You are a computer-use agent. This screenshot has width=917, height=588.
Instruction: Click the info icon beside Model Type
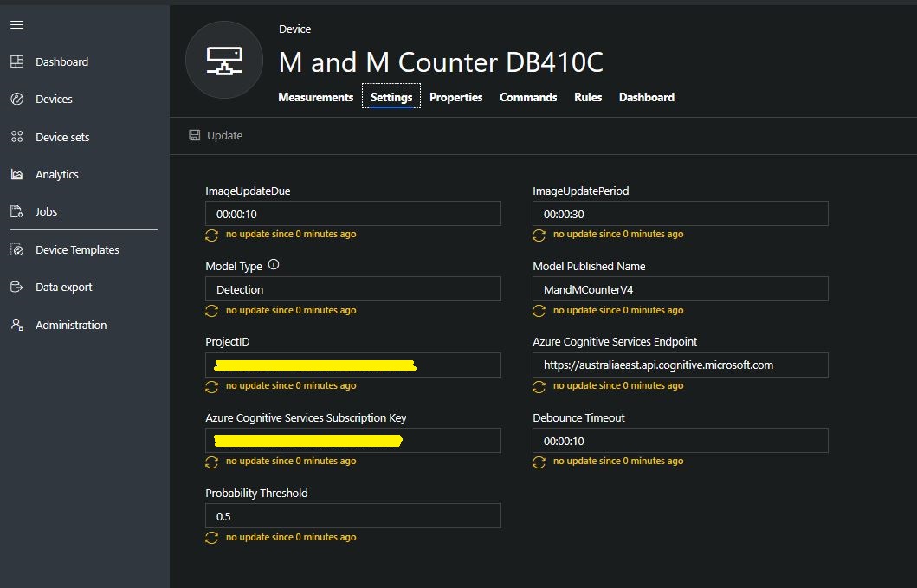tap(274, 265)
